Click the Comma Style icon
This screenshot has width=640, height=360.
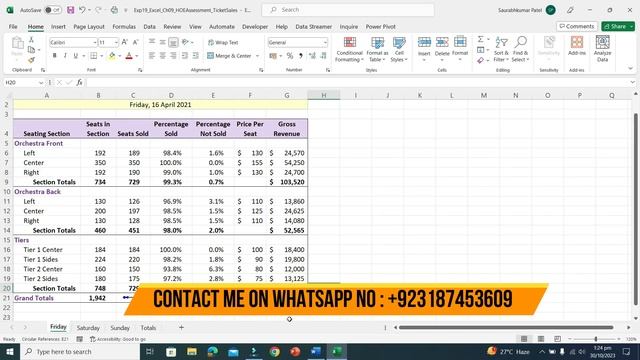301,56
